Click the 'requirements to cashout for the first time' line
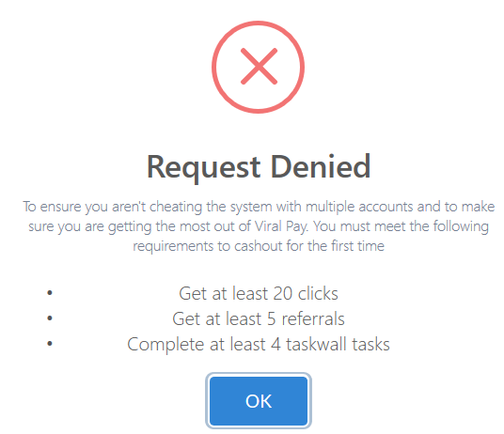Image resolution: width=504 pixels, height=434 pixels. 259,246
